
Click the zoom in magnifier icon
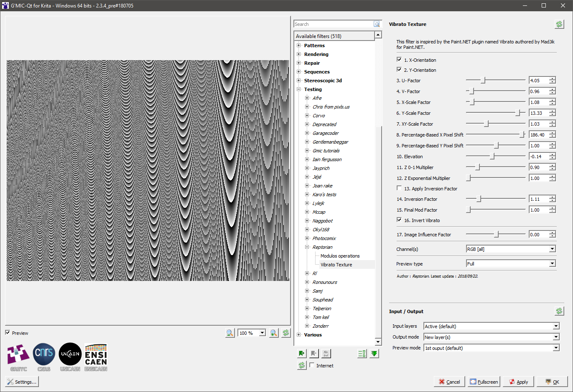tap(274, 333)
